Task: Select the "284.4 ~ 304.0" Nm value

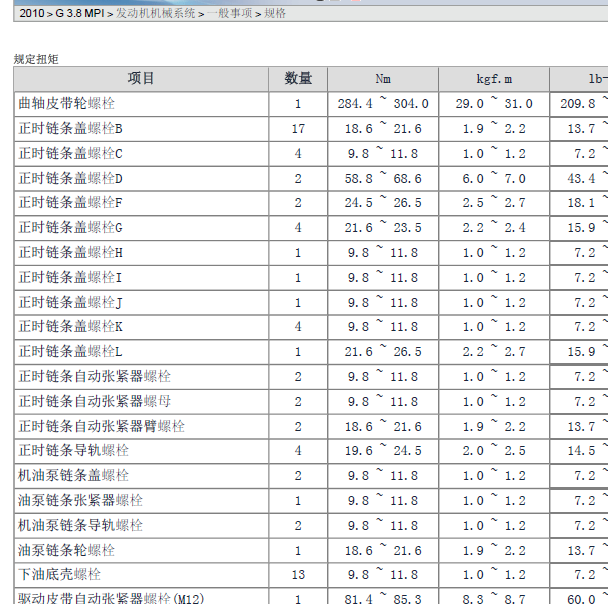Action: (383, 104)
